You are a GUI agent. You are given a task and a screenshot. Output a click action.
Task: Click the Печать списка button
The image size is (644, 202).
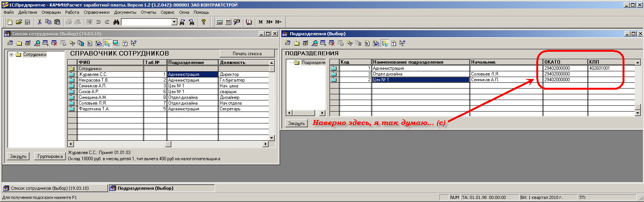coord(247,54)
